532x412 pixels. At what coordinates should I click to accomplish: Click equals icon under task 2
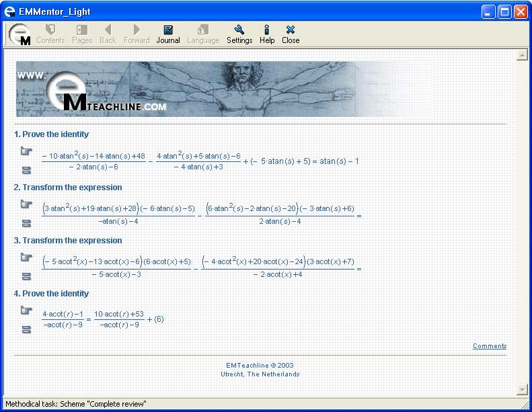(x=26, y=224)
